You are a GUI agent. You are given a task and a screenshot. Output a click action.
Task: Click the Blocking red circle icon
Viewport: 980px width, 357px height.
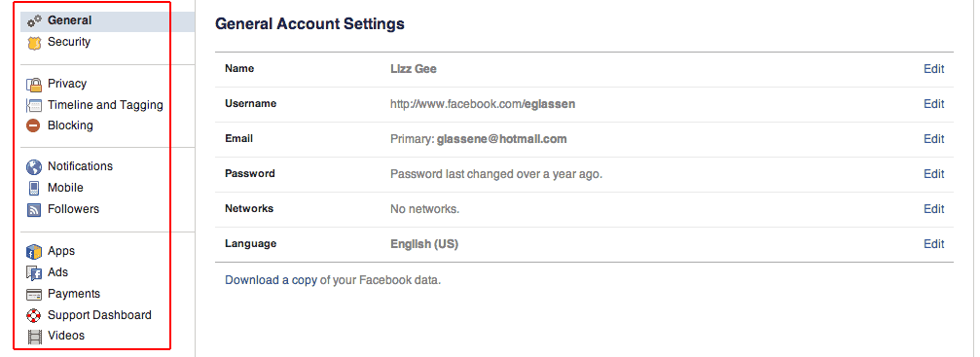point(34,125)
